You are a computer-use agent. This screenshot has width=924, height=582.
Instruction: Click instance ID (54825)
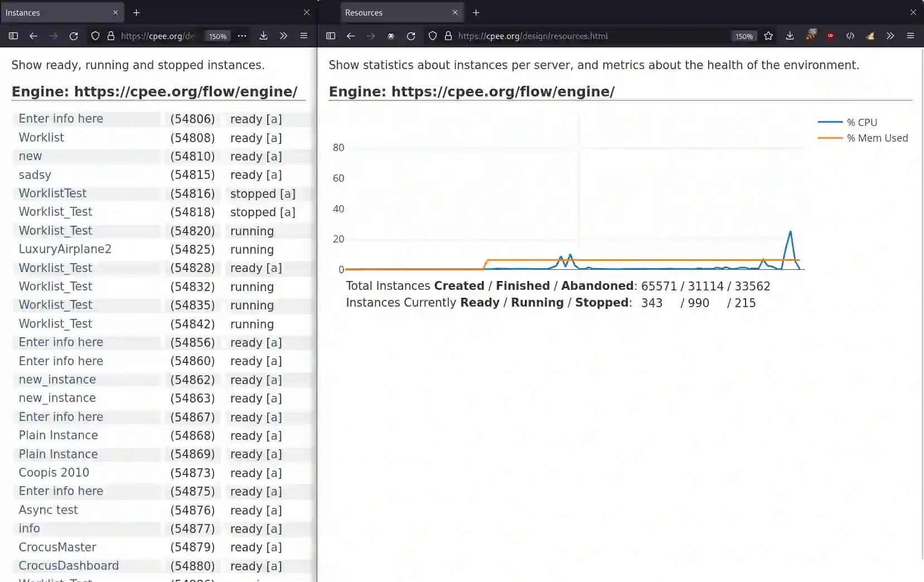point(192,249)
